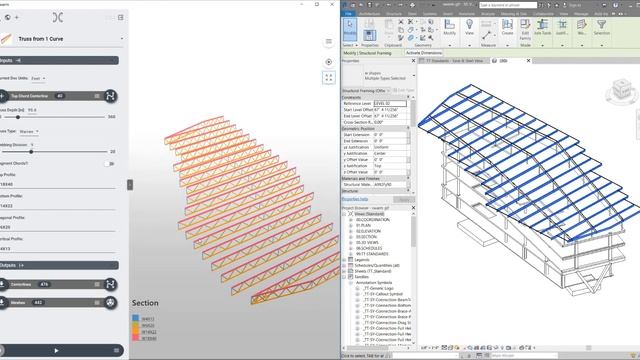
Task: Collapse the Families node in Project Browser
Action: pos(344,277)
